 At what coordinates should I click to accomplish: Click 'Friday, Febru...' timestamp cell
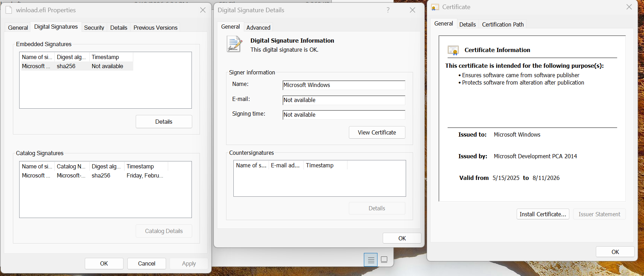(x=145, y=175)
